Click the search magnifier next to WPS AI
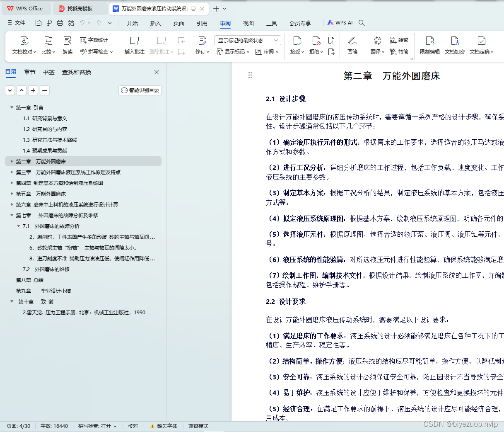 point(362,23)
